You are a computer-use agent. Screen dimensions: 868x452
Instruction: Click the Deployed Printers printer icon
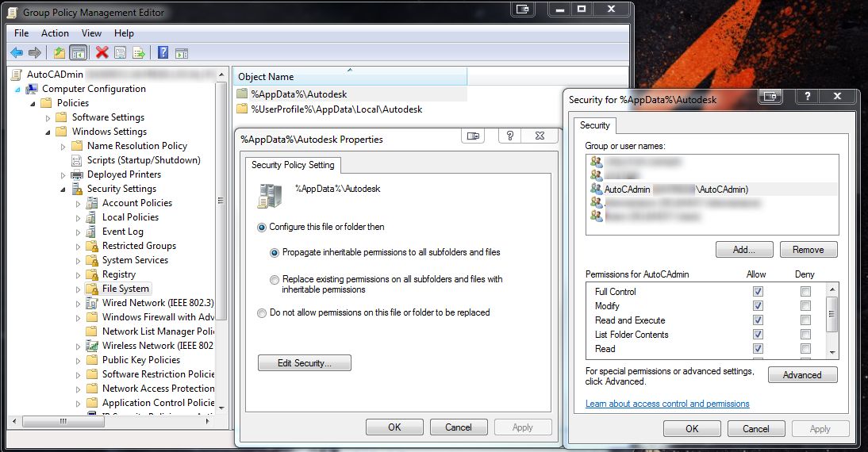click(x=77, y=174)
